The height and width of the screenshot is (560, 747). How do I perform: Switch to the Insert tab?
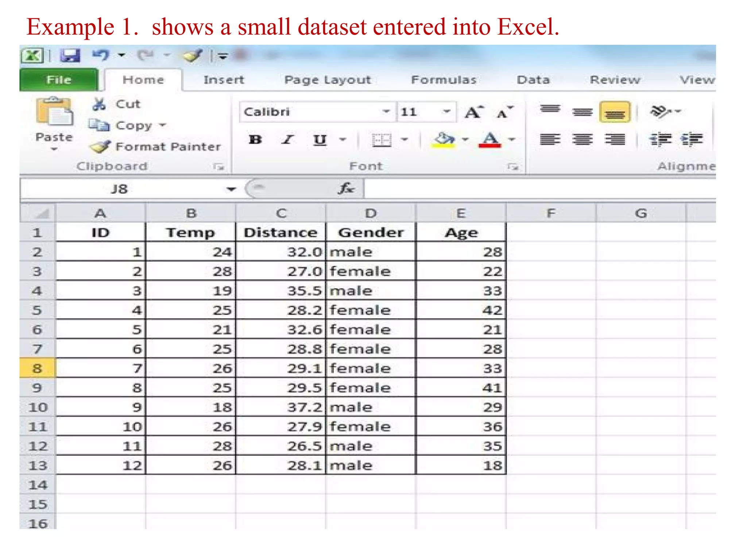point(224,80)
